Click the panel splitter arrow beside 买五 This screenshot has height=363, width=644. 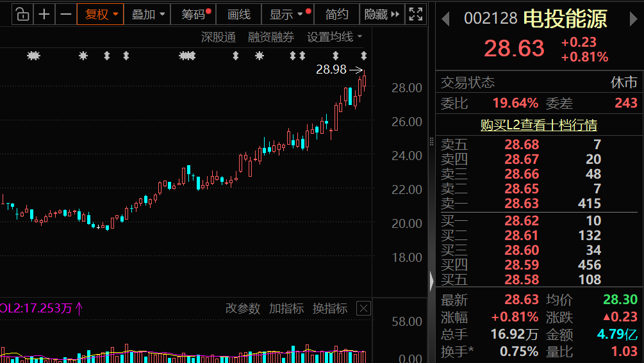(431, 280)
